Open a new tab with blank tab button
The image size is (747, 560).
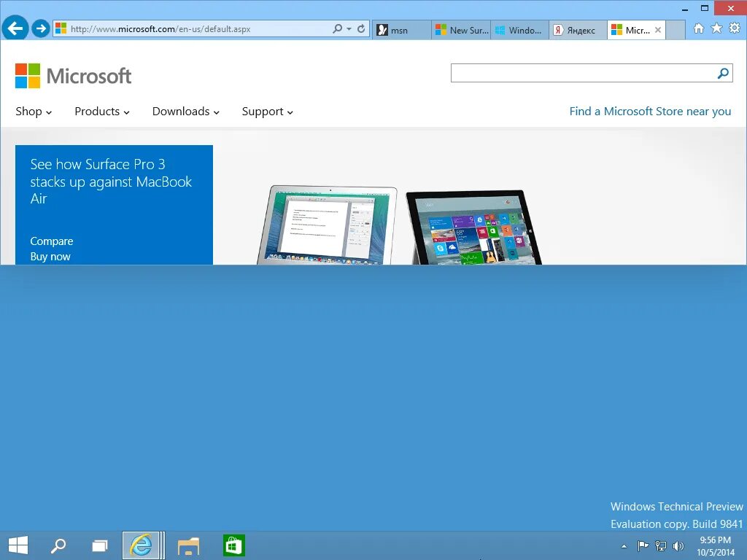click(675, 30)
